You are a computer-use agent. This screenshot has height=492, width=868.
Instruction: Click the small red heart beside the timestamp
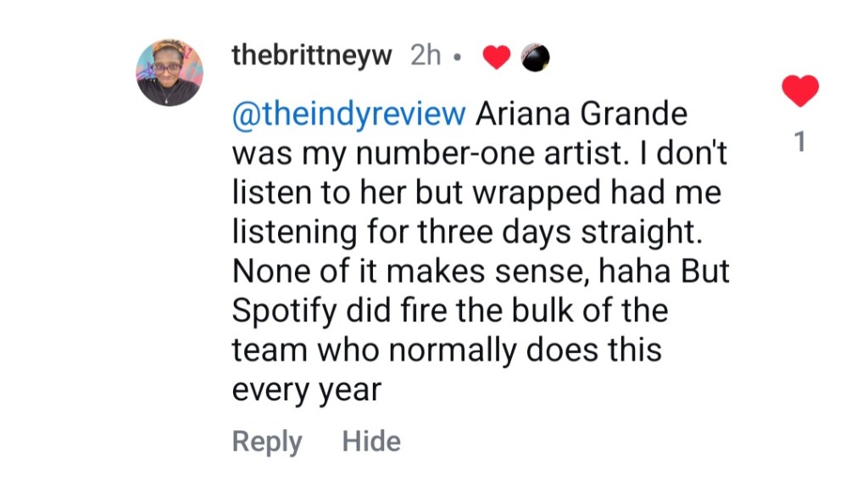pos(496,57)
